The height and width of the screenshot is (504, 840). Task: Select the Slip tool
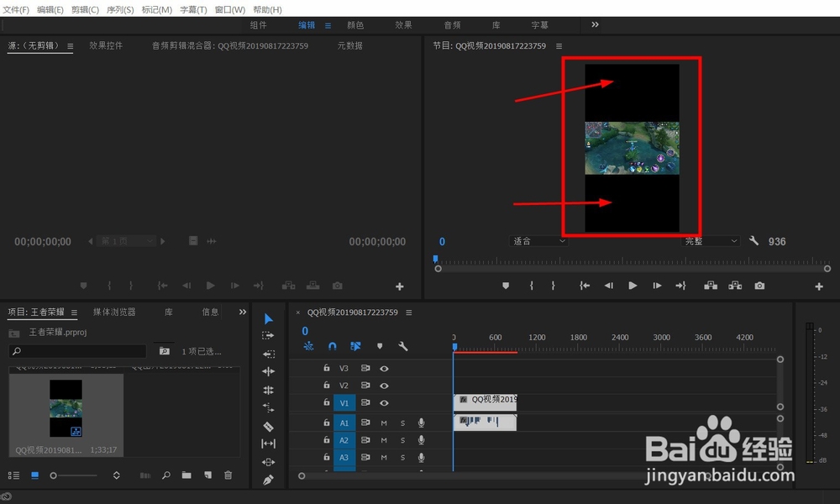tap(269, 444)
